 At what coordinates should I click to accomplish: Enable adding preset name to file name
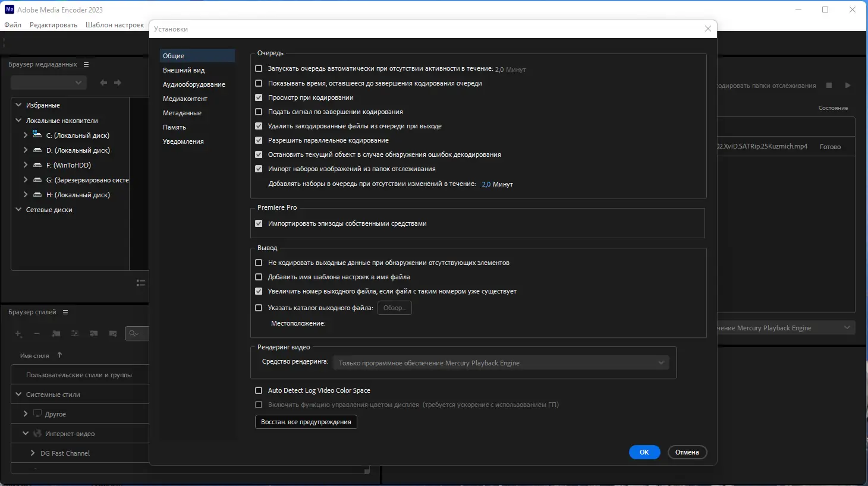click(259, 277)
